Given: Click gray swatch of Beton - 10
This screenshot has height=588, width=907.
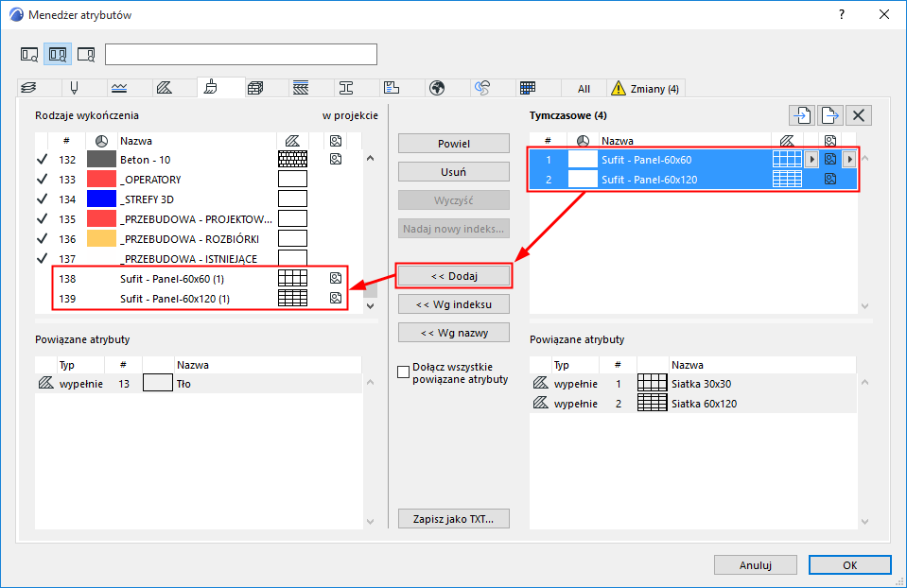Looking at the screenshot, I should 101,160.
